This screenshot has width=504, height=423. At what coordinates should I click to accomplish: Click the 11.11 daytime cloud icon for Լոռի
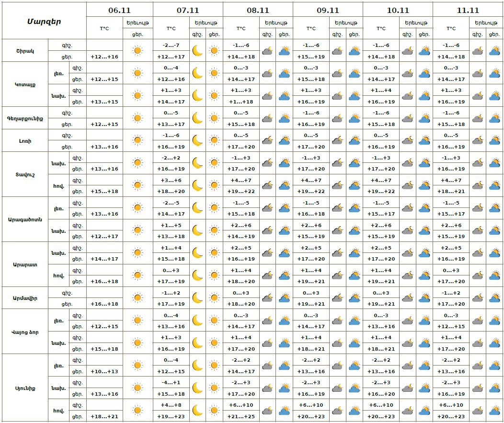tap(494, 140)
